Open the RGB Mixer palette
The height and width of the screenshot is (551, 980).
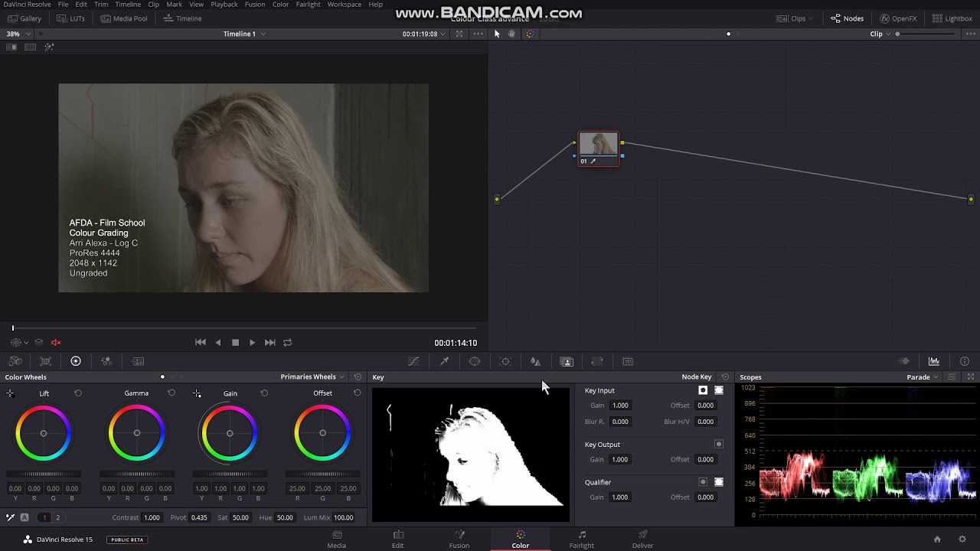(106, 361)
